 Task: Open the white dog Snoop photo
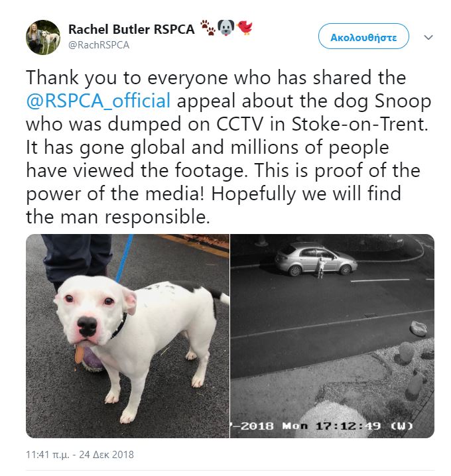tap(127, 335)
